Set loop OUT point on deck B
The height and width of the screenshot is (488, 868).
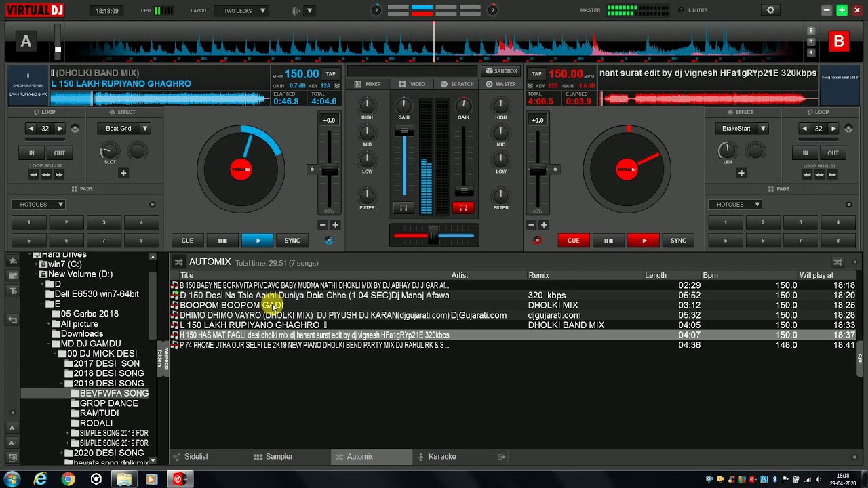833,153
